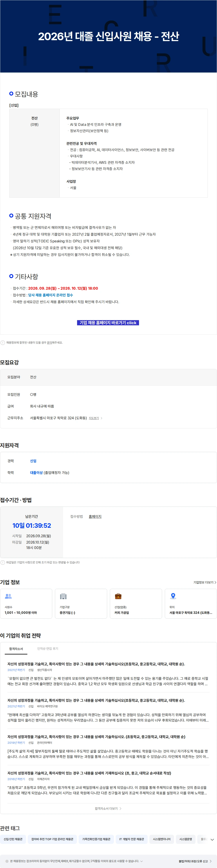Viewport: 217px width, 868px height.
Task: Switch to 인적성·면접 후기 tab
Action: [47, 648]
